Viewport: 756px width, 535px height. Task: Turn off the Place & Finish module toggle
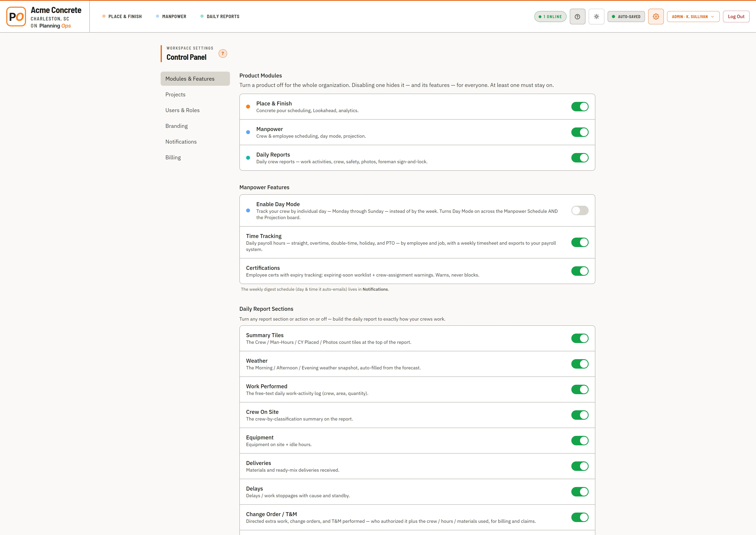pos(580,106)
